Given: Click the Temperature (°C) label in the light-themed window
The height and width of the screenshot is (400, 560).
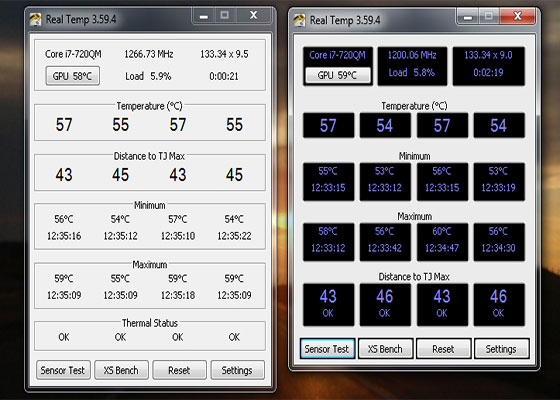Looking at the screenshot, I should tap(149, 106).
